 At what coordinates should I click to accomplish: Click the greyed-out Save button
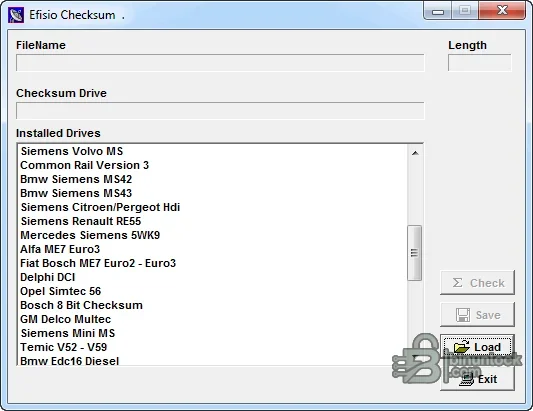[477, 314]
